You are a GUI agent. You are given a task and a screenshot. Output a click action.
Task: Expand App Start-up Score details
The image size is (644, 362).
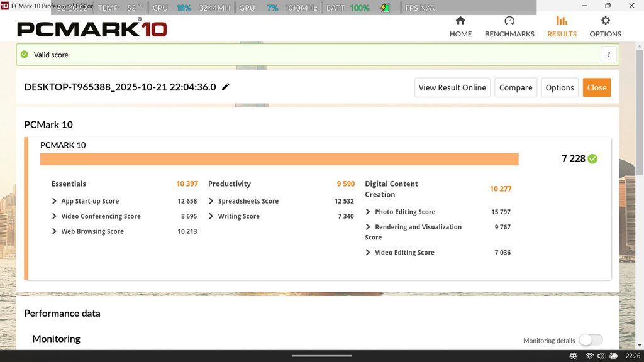pyautogui.click(x=55, y=201)
